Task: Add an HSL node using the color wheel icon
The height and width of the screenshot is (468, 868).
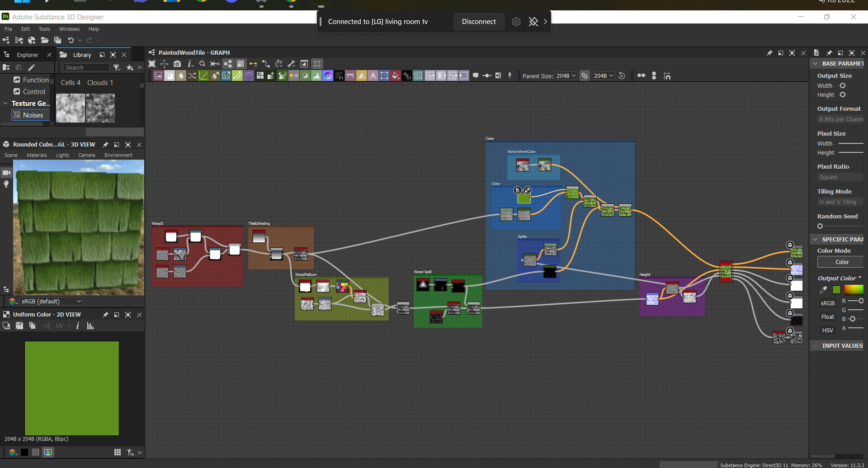Action: [328, 76]
